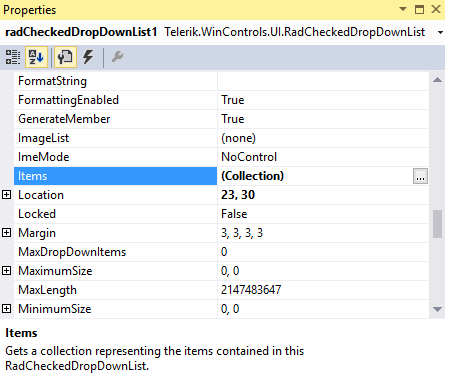Select the MaxDropDownItems property name
The width and height of the screenshot is (453, 375).
point(72,252)
